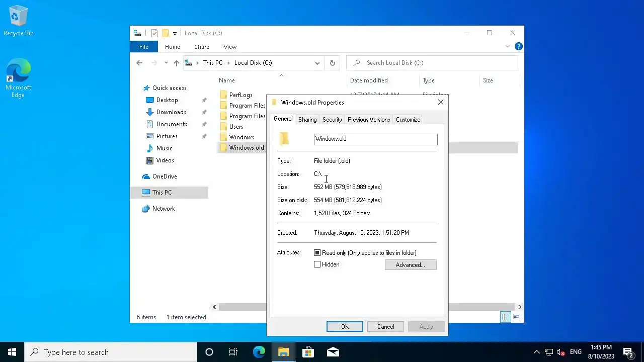Open the Customize tab
644x362 pixels.
click(x=408, y=120)
